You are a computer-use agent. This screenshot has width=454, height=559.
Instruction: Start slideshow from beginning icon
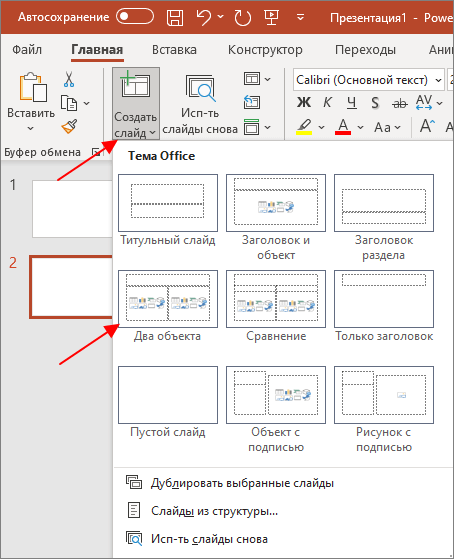[271, 17]
